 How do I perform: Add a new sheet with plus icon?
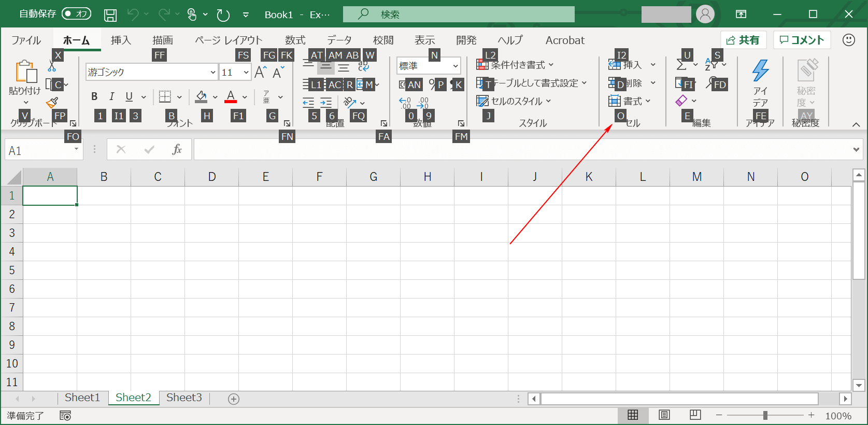coord(234,399)
